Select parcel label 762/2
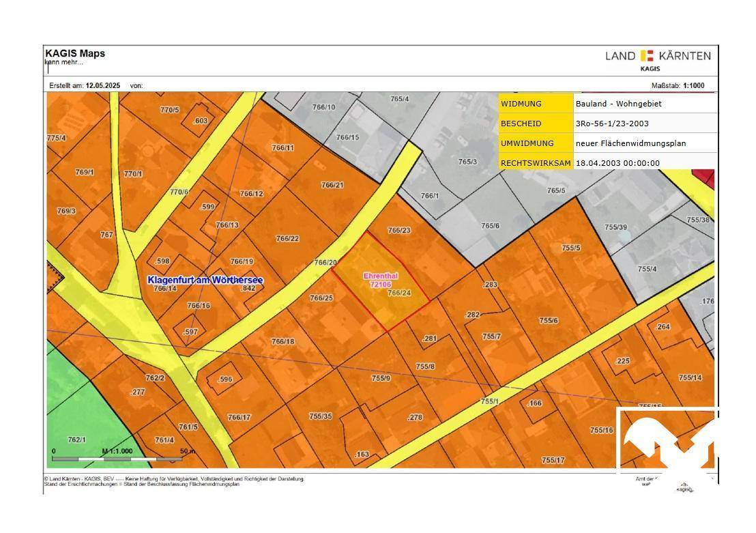The width and height of the screenshot is (756, 533). point(156,377)
